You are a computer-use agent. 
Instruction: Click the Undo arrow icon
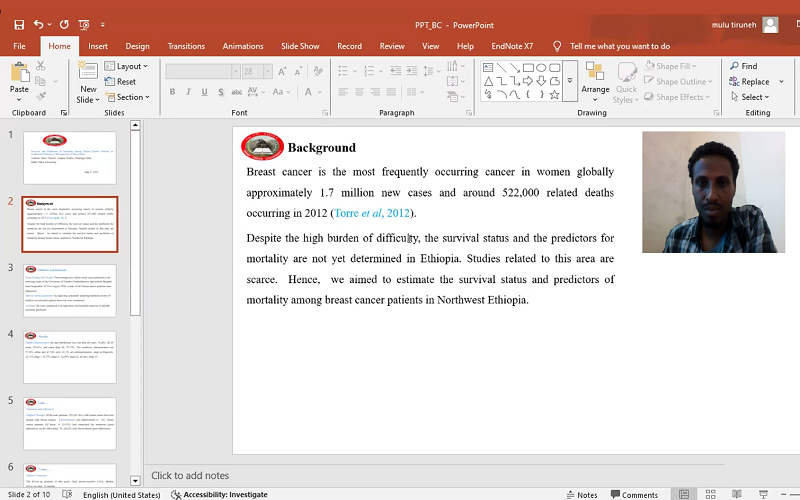coord(38,24)
